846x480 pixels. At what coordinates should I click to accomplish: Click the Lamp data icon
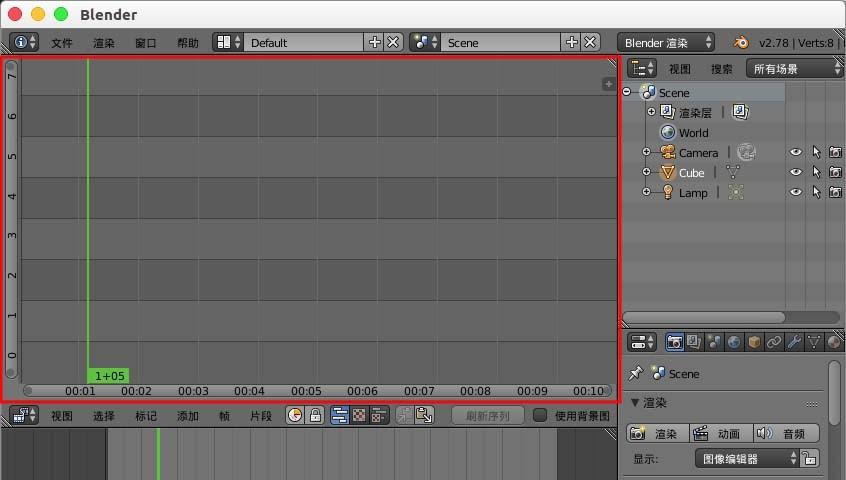[736, 192]
